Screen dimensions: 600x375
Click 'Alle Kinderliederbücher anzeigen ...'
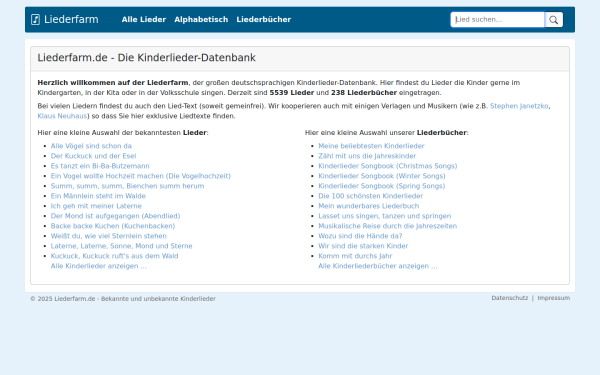pos(378,266)
